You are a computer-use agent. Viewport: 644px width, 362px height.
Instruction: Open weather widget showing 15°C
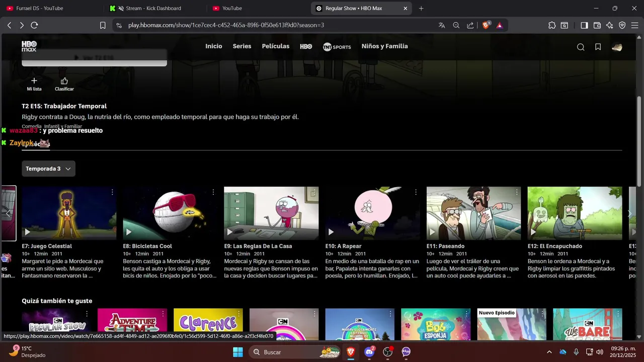(x=28, y=351)
